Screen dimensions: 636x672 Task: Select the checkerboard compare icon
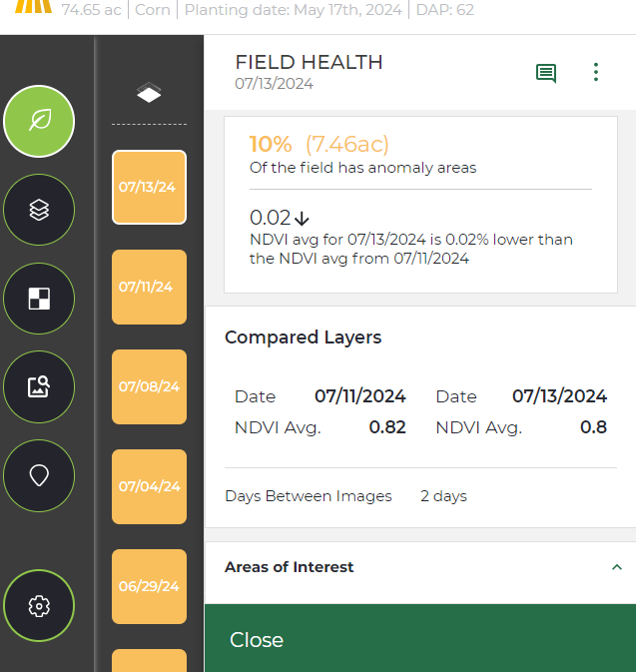point(39,298)
